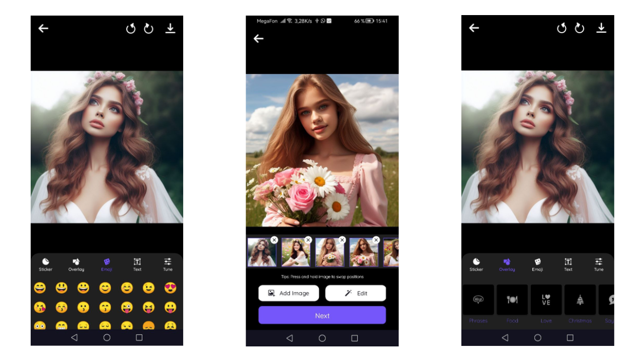Open the Tune tab
Viewport: 644px width, 362px height.
(167, 265)
